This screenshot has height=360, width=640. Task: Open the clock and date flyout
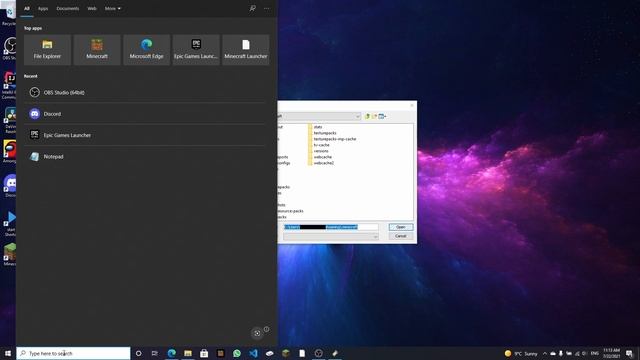point(611,353)
